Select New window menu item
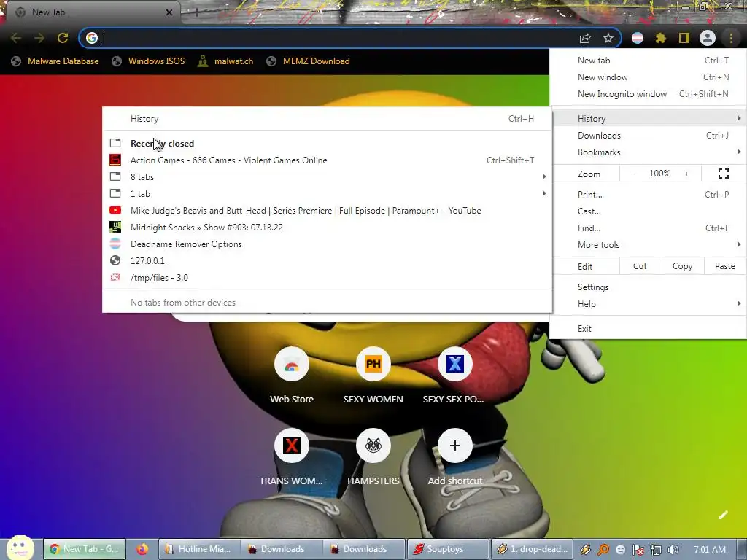The height and width of the screenshot is (560, 747). click(x=648, y=77)
